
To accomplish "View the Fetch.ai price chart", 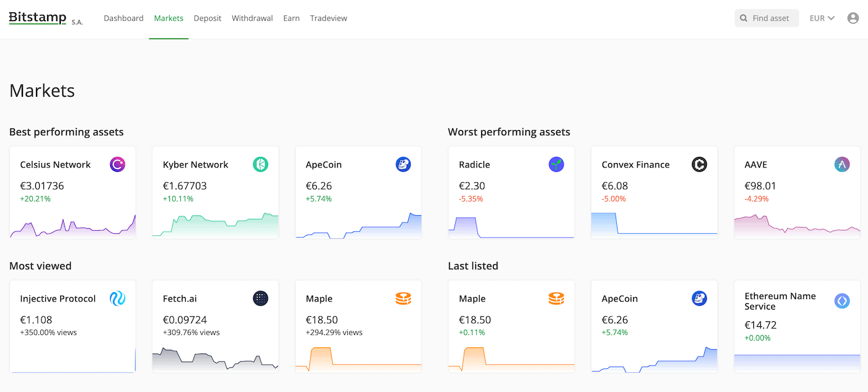I will click(x=215, y=359).
